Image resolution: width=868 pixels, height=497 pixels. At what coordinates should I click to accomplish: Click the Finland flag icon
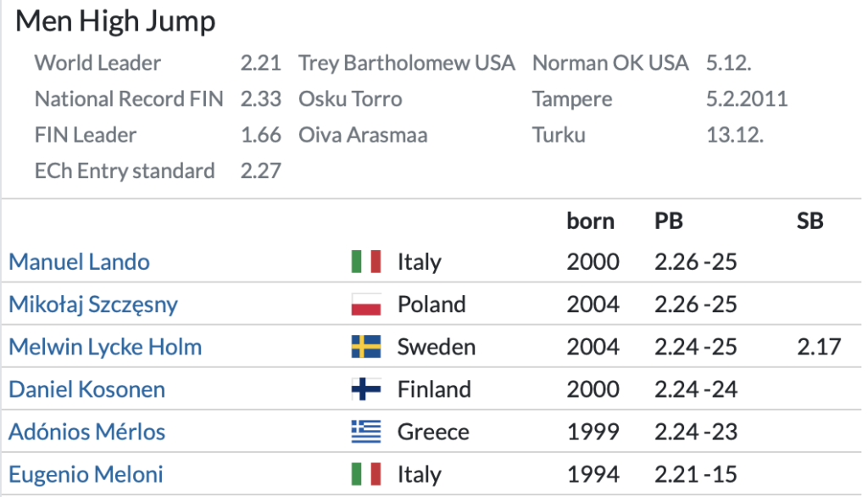point(366,389)
